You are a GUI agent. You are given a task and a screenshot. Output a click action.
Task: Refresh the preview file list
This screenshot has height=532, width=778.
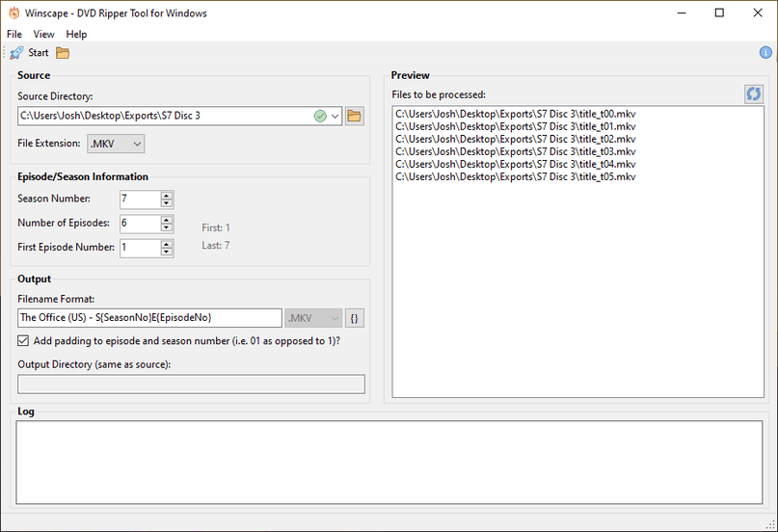pyautogui.click(x=753, y=93)
